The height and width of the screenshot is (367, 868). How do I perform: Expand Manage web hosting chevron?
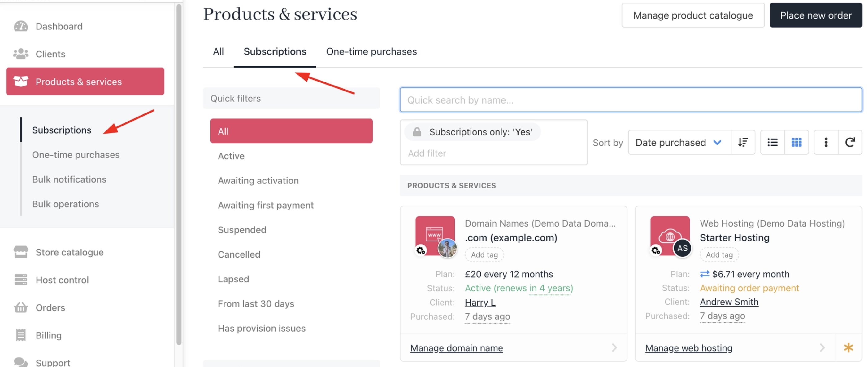822,347
